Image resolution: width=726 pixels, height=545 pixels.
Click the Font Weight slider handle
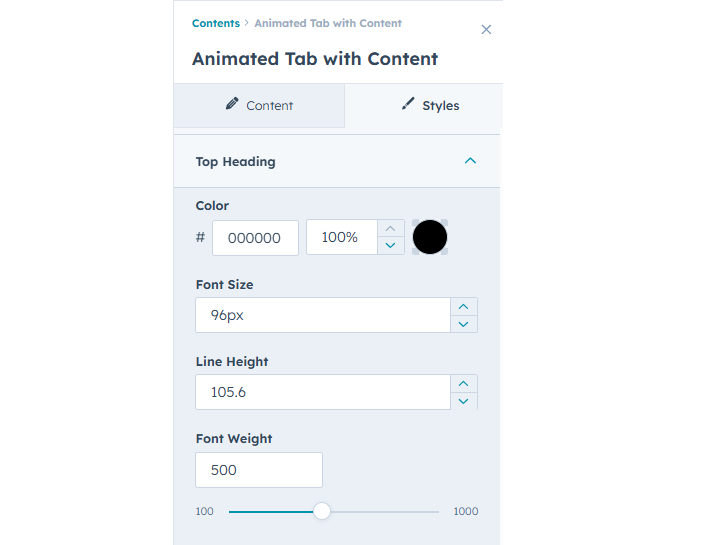(322, 511)
